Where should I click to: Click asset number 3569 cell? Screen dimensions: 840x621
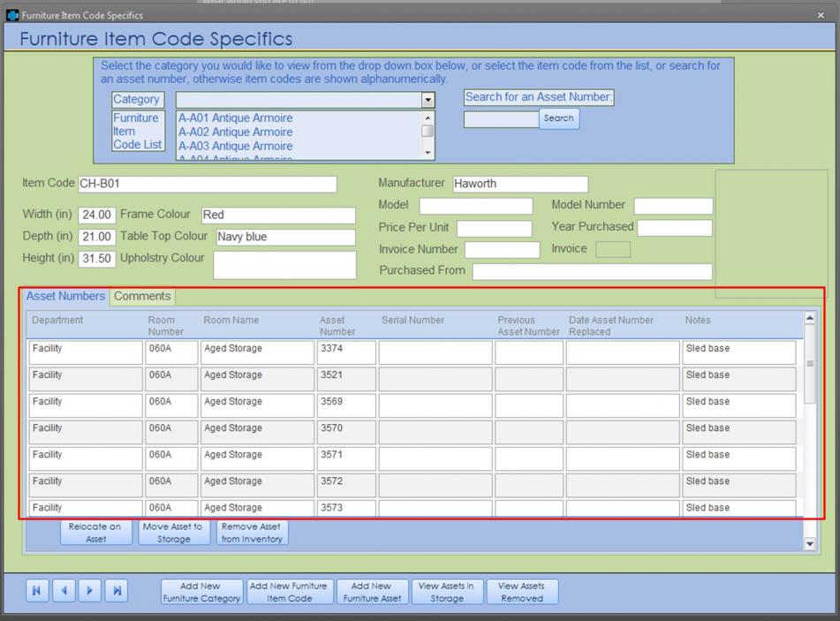(x=346, y=405)
